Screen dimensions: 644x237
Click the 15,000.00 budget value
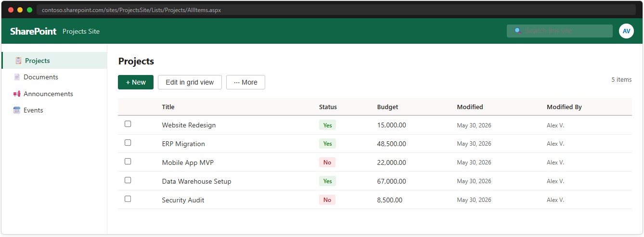tap(391, 125)
